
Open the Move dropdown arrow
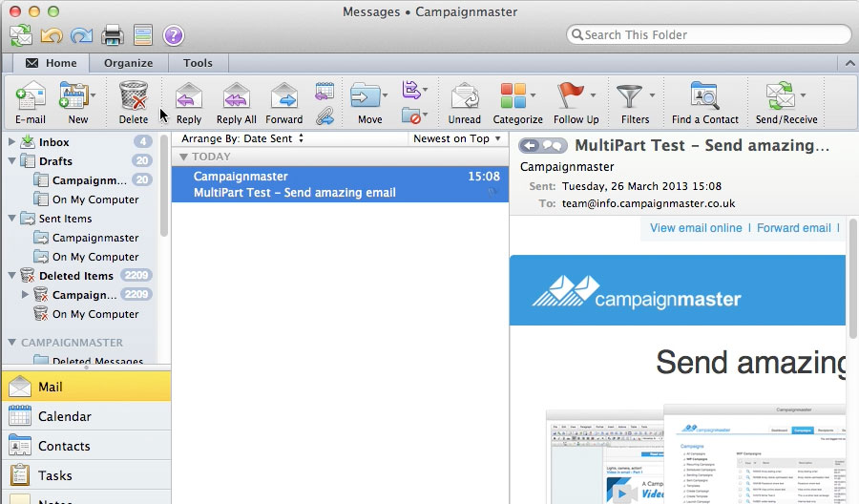pos(386,95)
